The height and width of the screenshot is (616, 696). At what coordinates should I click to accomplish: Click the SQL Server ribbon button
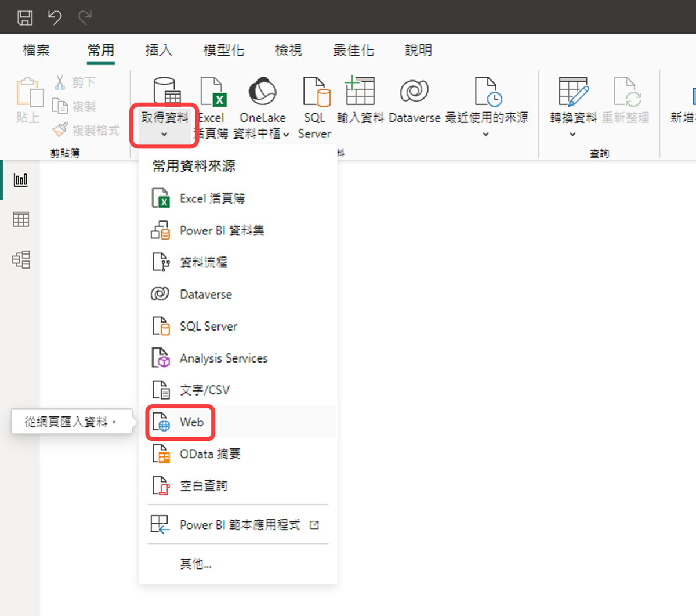315,107
